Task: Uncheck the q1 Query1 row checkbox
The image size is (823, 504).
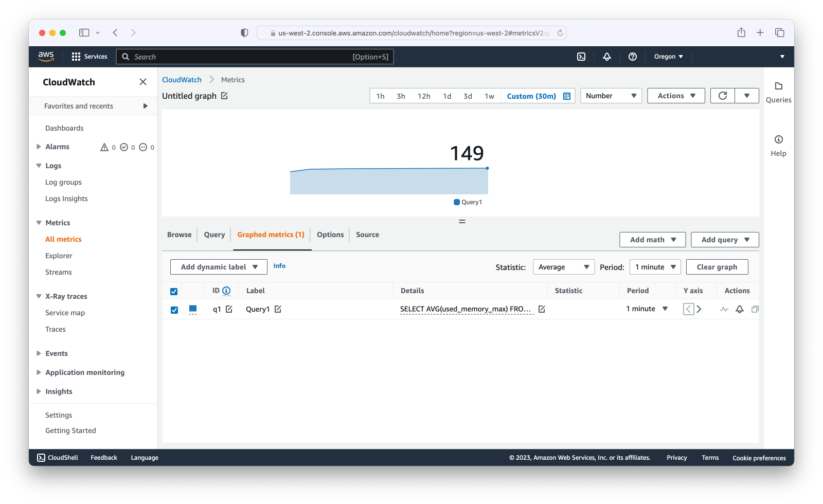Action: tap(174, 310)
